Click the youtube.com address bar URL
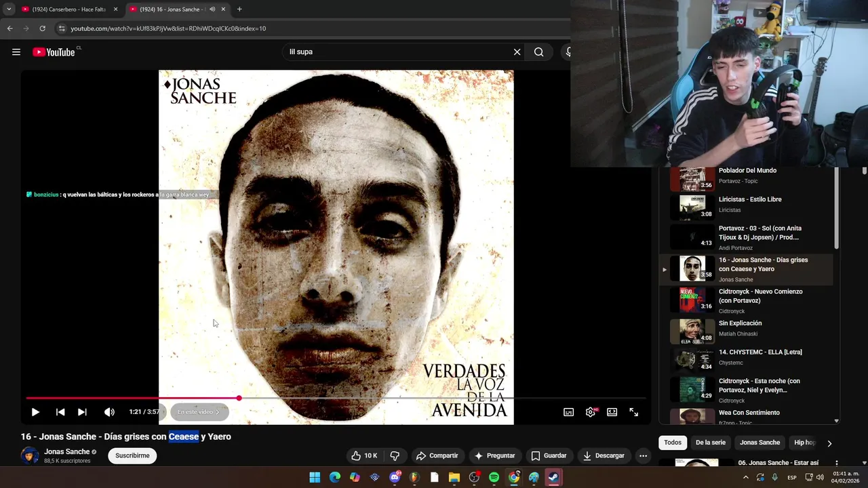The height and width of the screenshot is (488, 868). [x=168, y=28]
